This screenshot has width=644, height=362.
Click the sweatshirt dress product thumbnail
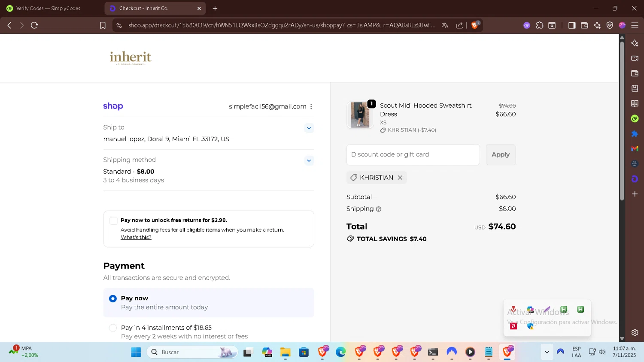coord(360,115)
